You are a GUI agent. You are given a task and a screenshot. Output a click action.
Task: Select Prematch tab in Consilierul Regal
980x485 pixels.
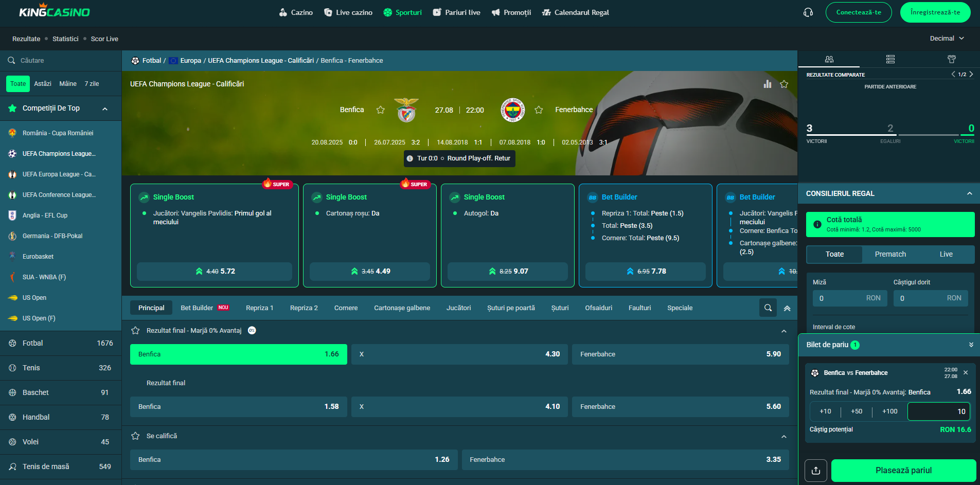pos(890,255)
